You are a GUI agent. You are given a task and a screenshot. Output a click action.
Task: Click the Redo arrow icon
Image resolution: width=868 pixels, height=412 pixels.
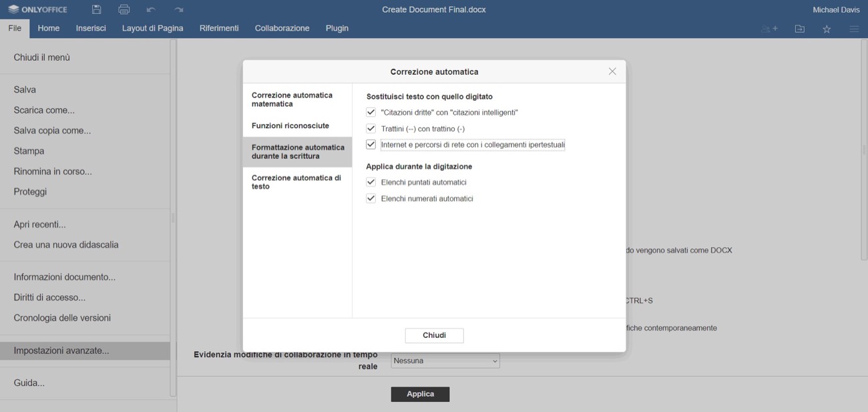[178, 9]
